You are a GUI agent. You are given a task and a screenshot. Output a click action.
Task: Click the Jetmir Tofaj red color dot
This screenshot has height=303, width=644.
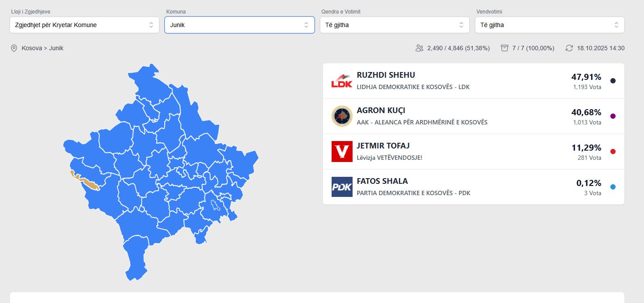tap(613, 151)
